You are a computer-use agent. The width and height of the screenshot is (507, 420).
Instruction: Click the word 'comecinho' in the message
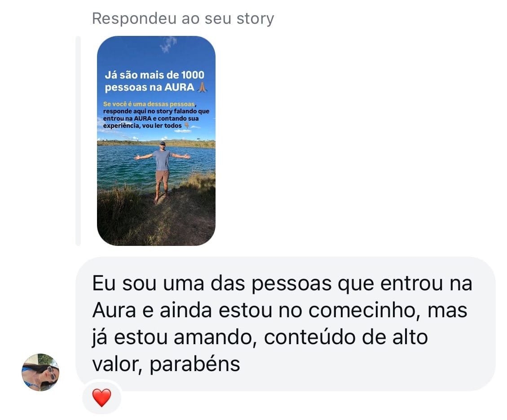[x=365, y=311]
